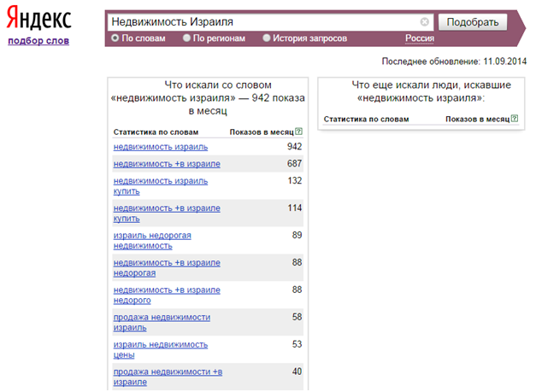This screenshot has width=536, height=392.
Task: Click help icon in left table header
Action: tap(298, 132)
